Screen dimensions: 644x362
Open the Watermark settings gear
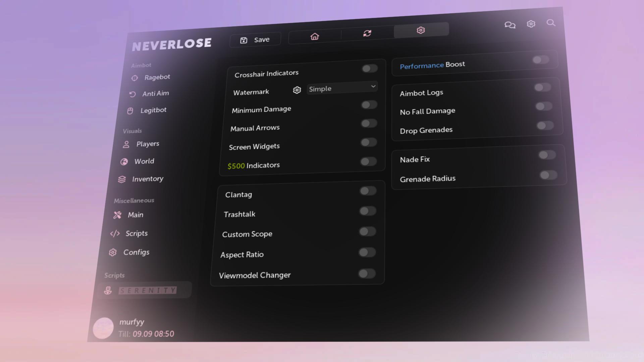tap(297, 90)
